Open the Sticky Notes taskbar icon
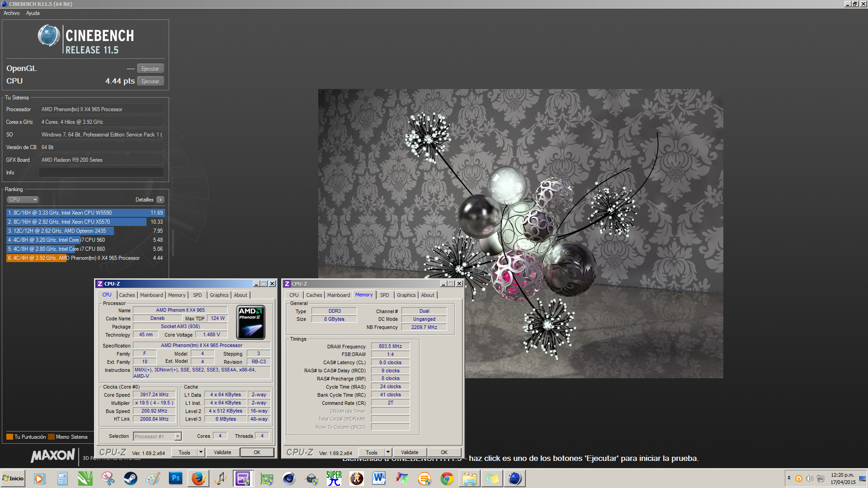868x488 pixels. click(x=492, y=479)
